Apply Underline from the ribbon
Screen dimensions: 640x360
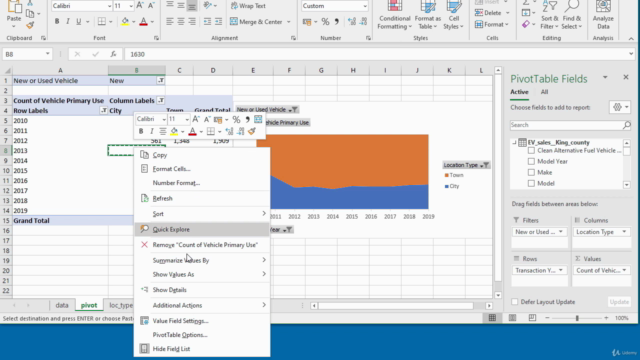click(78, 22)
